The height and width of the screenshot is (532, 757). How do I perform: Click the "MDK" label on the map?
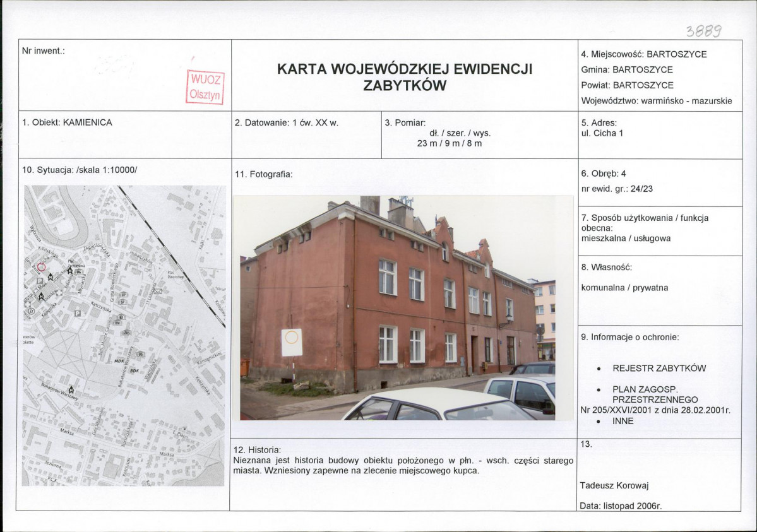coord(119,361)
